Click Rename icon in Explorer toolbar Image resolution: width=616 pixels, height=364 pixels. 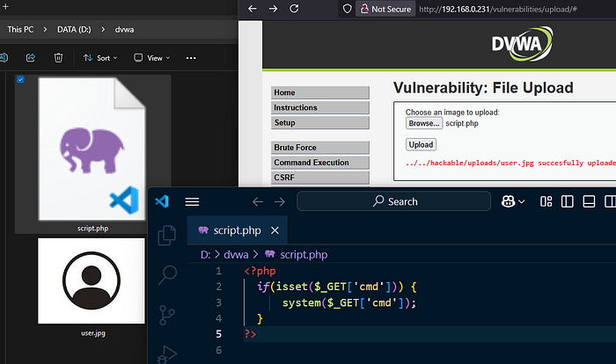[x=4, y=58]
